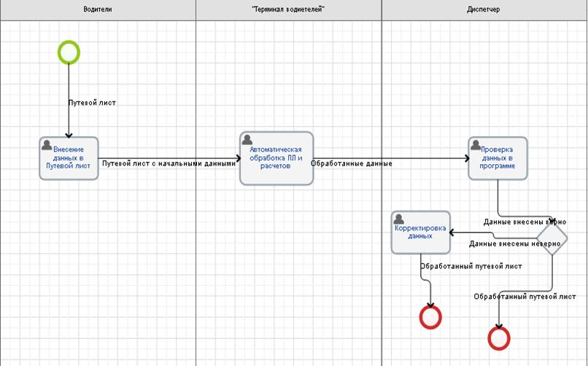
Task: Click the Обработанные данные flow label
Action: point(352,163)
